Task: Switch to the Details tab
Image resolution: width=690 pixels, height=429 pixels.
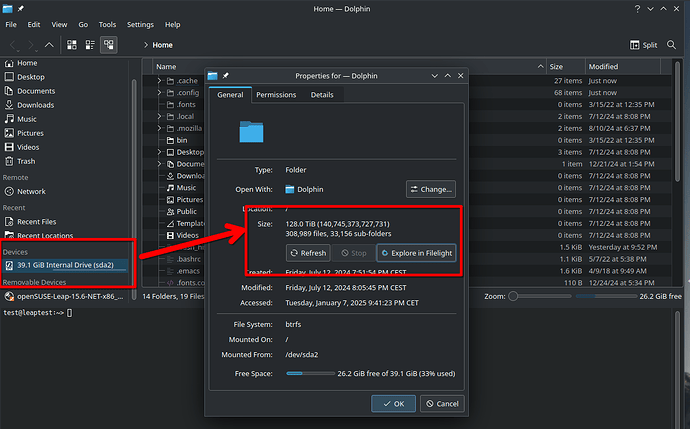Action: click(x=322, y=95)
